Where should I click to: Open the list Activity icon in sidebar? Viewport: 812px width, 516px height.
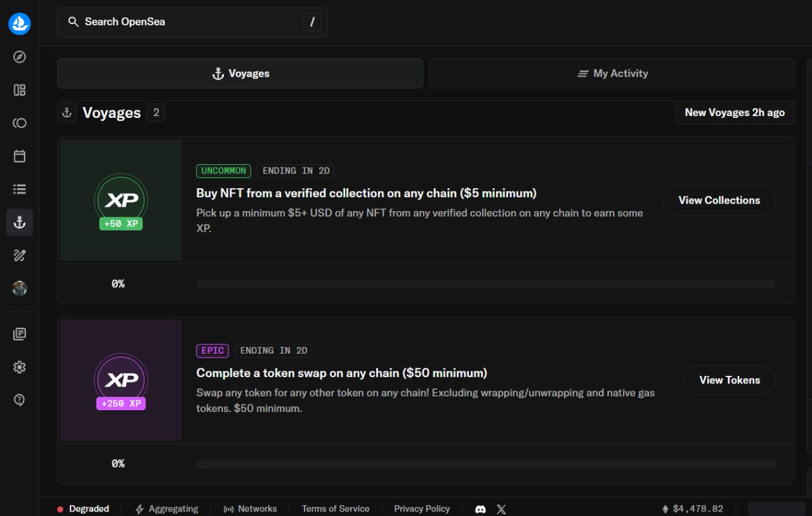(x=20, y=189)
